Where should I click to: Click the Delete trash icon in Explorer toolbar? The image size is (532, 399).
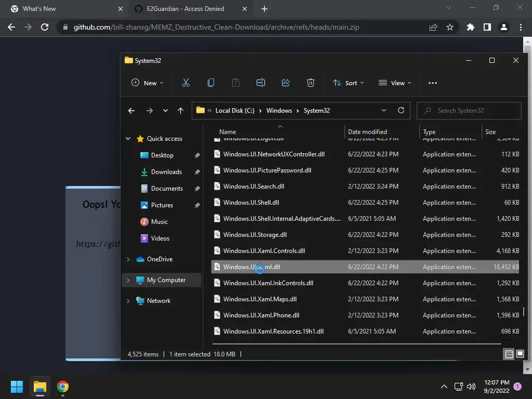[311, 83]
